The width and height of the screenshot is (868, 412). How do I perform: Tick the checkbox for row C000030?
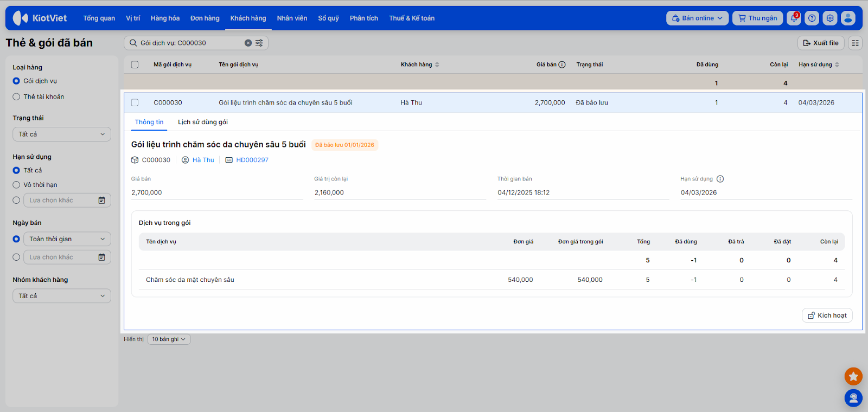click(x=135, y=102)
